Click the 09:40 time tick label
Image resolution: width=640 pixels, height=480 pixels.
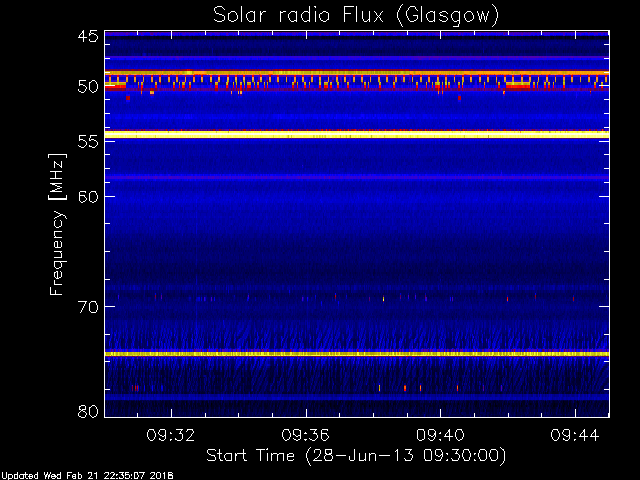(440, 435)
